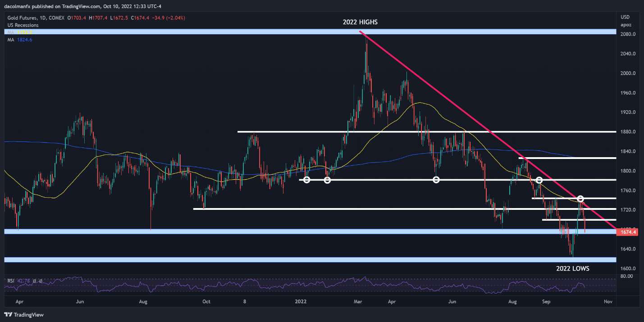Viewport: 644px width, 322px height.
Task: Click the 1640.0 price axis label
Action: [628, 249]
